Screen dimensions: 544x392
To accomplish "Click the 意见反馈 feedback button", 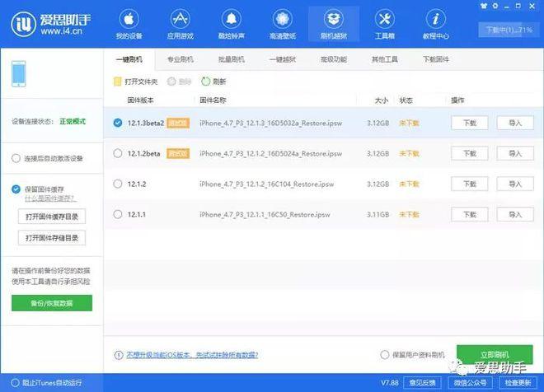I will [422, 383].
